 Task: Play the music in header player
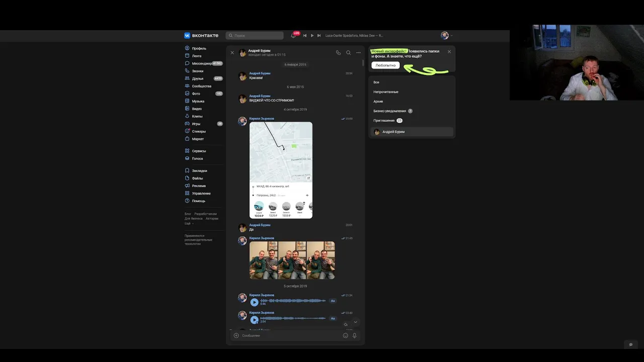(312, 36)
